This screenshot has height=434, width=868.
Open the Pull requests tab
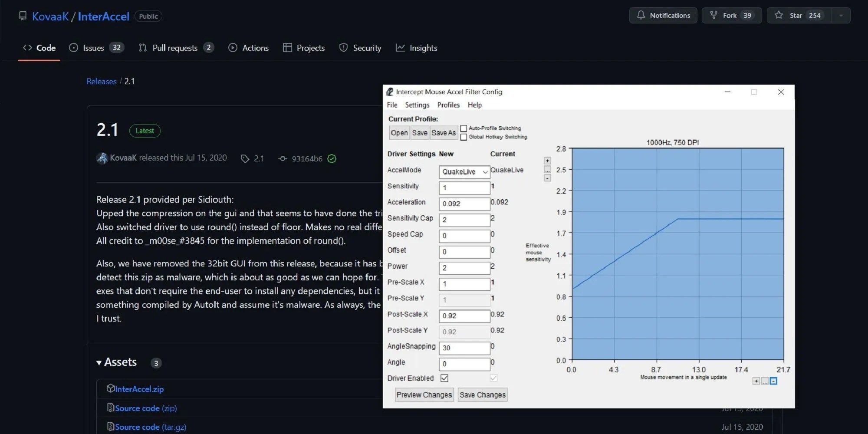coord(176,48)
